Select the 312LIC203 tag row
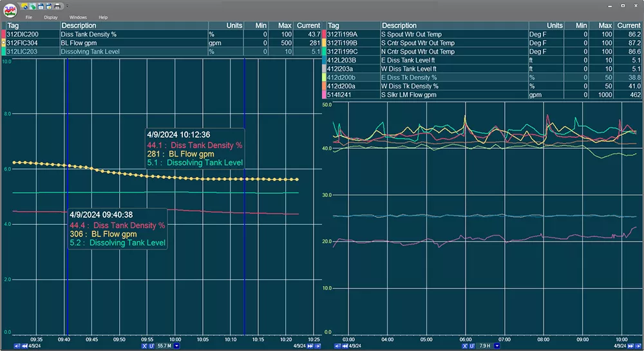Image resolution: width=644 pixels, height=351 pixels. (x=162, y=52)
